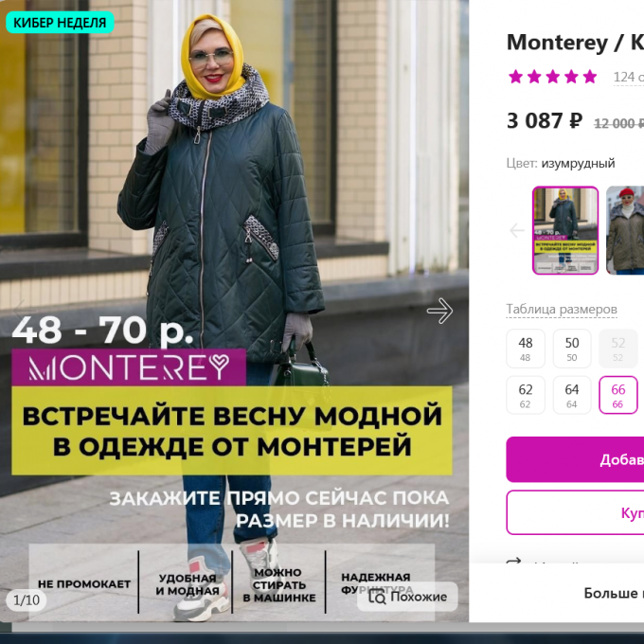
Task: Open the Таблица размеров size chart
Action: [x=562, y=310]
